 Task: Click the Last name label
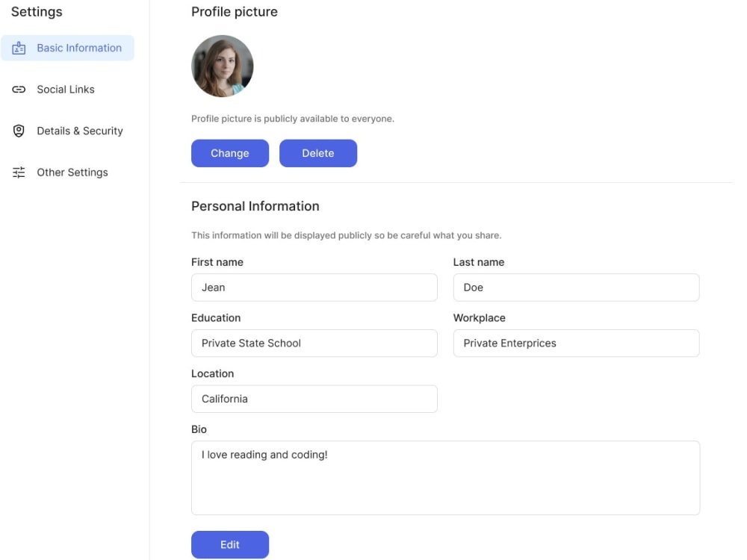[x=479, y=262]
